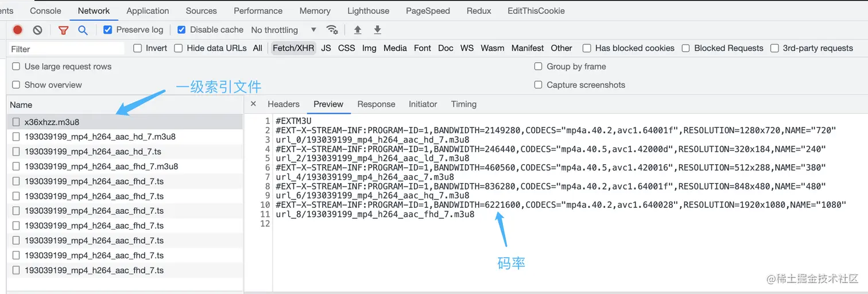Filter by Media requests
This screenshot has height=294, width=868.
point(395,48)
